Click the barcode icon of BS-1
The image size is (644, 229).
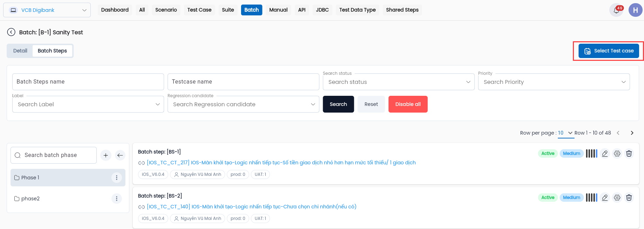[x=591, y=153]
